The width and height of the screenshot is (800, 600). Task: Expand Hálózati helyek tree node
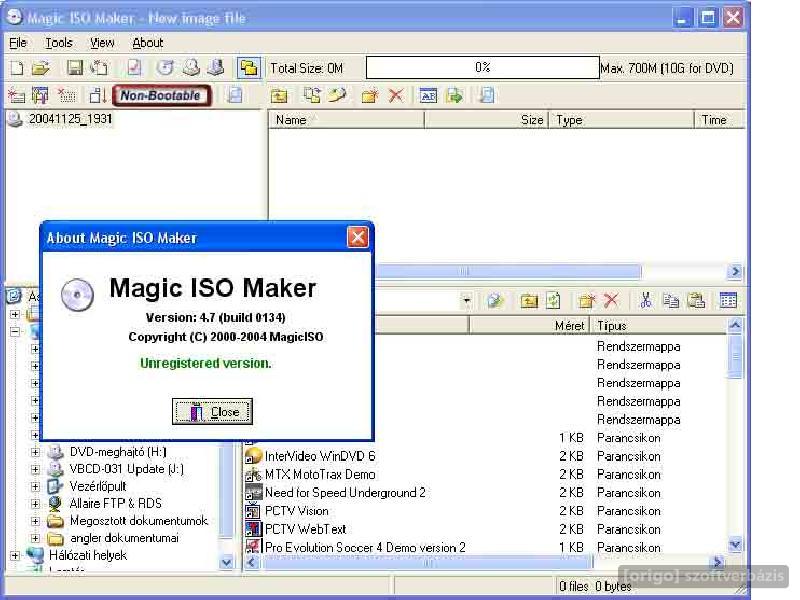15,555
